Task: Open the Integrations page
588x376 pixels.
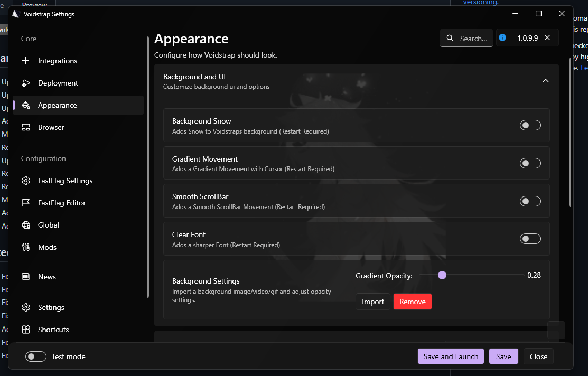Action: [x=78, y=61]
